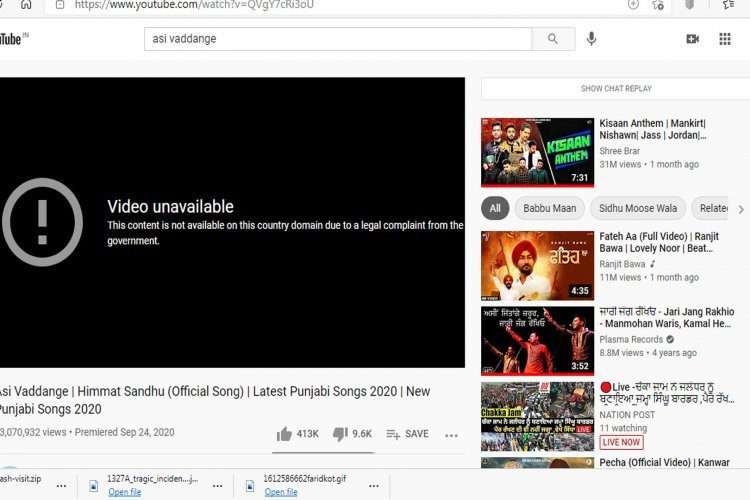Open file link for 1612586662faridkot.gif
The width and height of the screenshot is (750, 500).
[x=281, y=492]
